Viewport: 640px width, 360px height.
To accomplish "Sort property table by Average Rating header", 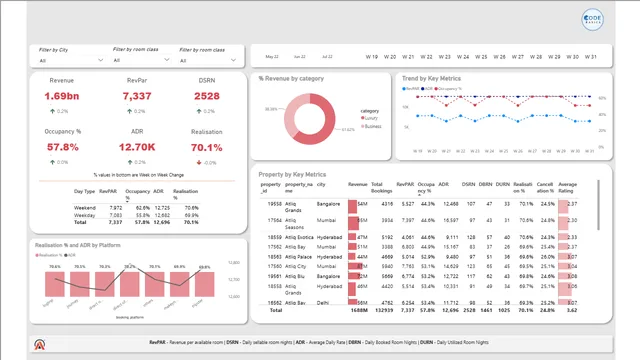I will point(567,188).
